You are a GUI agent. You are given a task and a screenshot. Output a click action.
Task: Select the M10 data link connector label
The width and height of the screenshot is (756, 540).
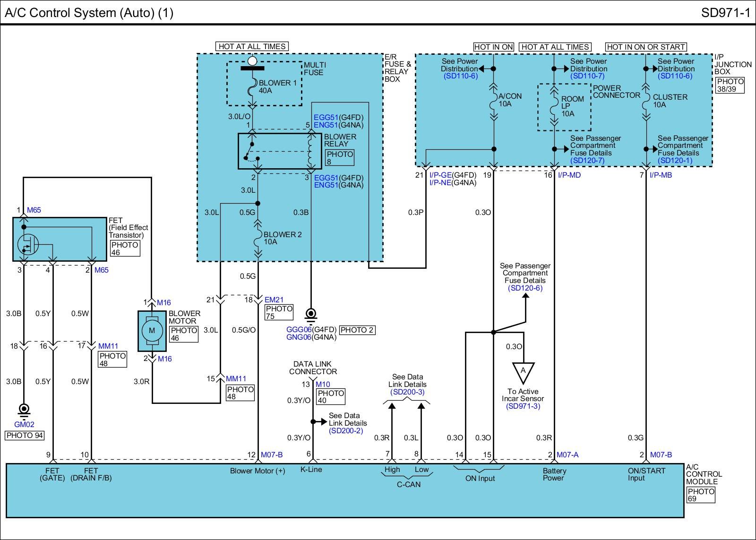[323, 385]
